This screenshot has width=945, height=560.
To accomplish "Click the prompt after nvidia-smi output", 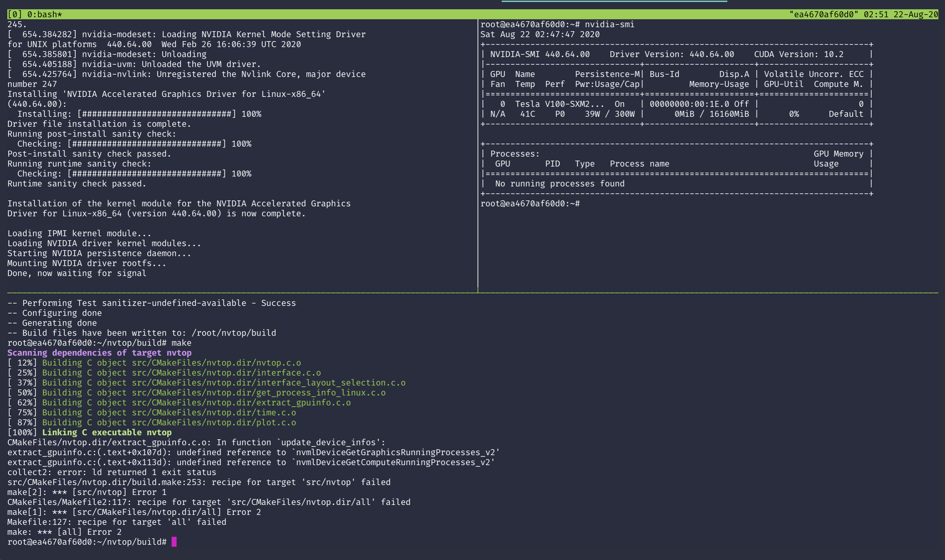I will (530, 204).
